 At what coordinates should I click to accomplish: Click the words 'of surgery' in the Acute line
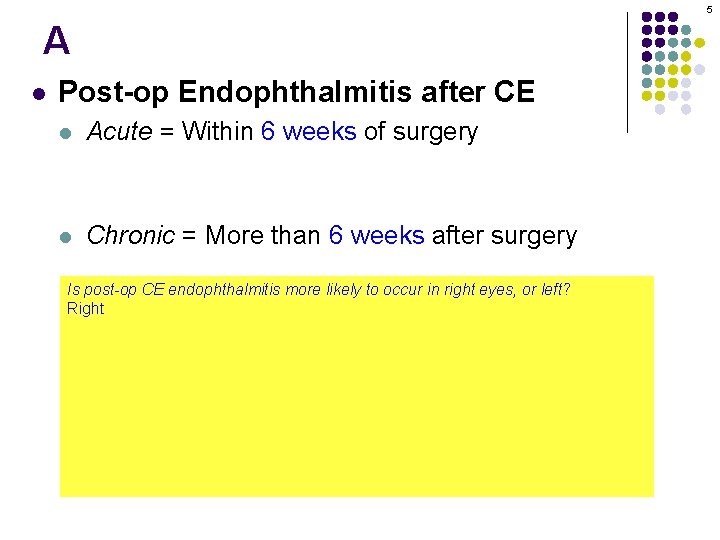420,132
